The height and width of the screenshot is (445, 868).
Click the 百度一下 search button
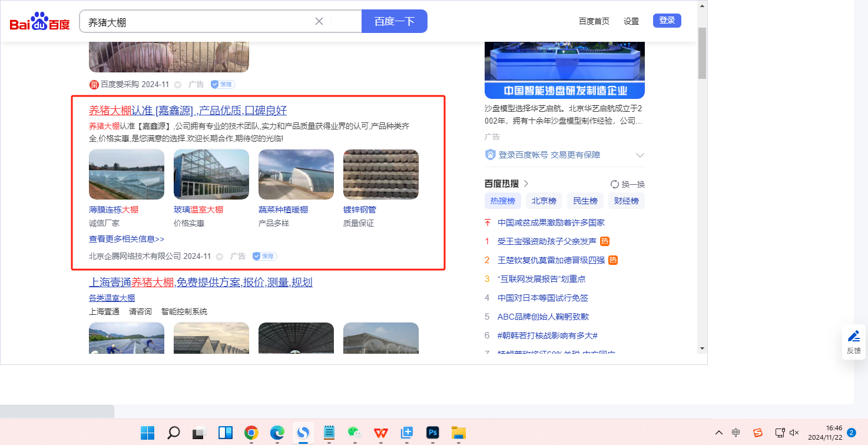click(x=395, y=21)
